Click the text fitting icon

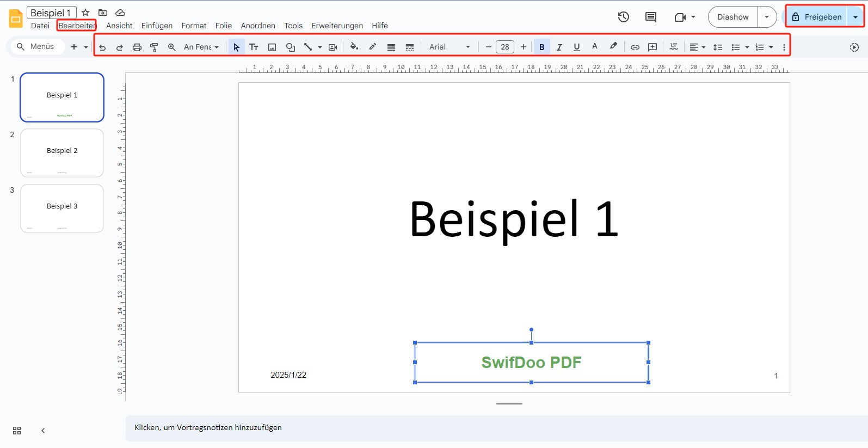coord(674,47)
